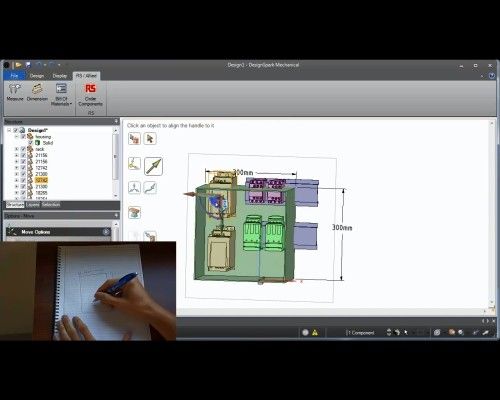The width and height of the screenshot is (500, 400).
Task: Switch to the Display ribbon tab
Action: tap(60, 76)
